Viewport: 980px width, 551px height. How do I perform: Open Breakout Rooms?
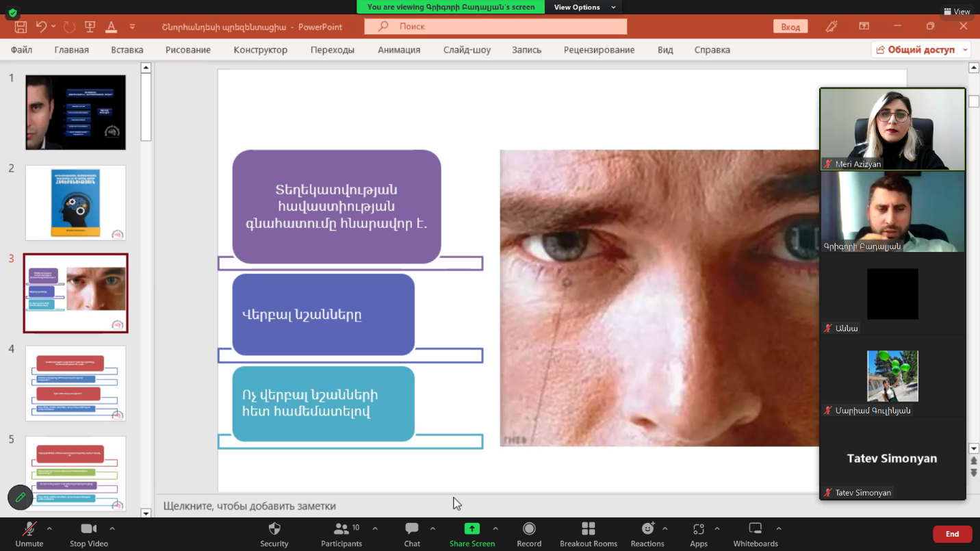click(x=588, y=529)
